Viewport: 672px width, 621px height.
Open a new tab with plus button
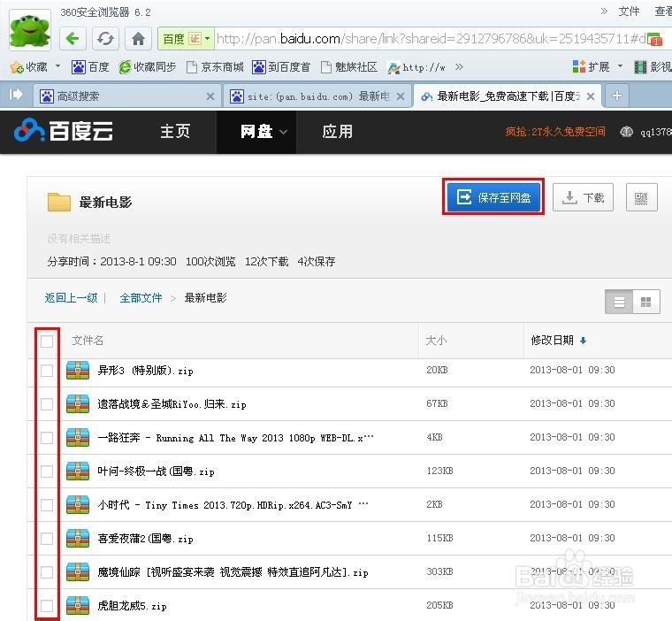pyautogui.click(x=616, y=96)
